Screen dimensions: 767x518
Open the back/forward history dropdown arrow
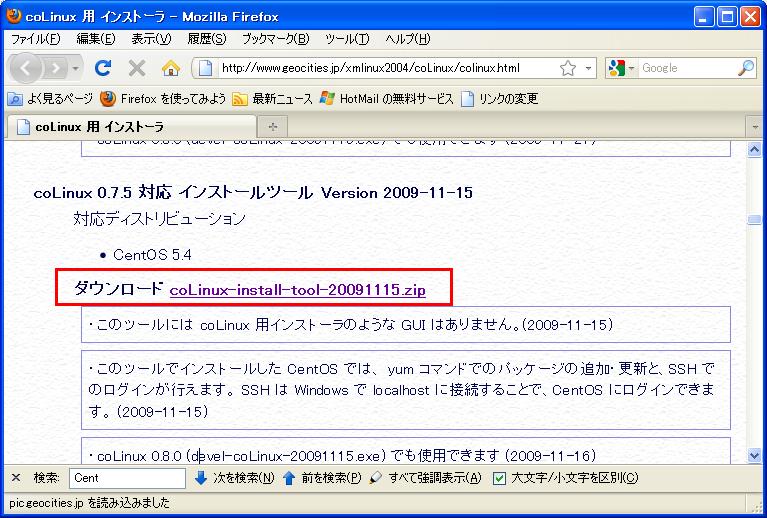[75, 68]
